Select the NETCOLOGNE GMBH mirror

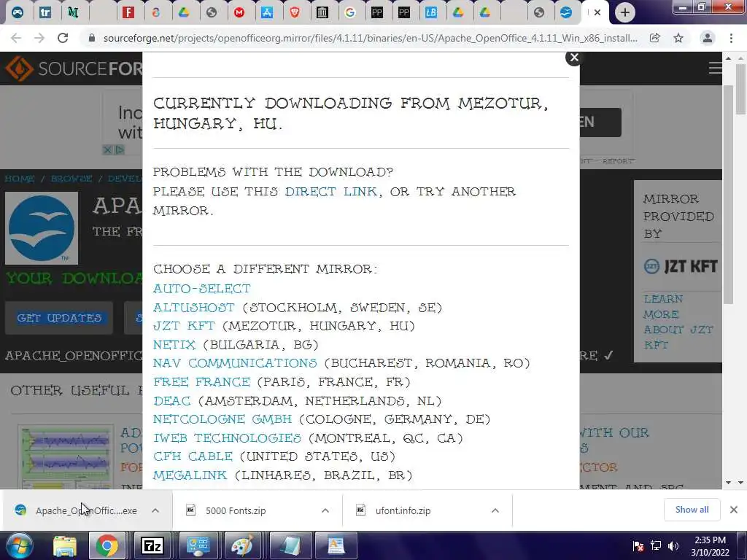point(222,419)
